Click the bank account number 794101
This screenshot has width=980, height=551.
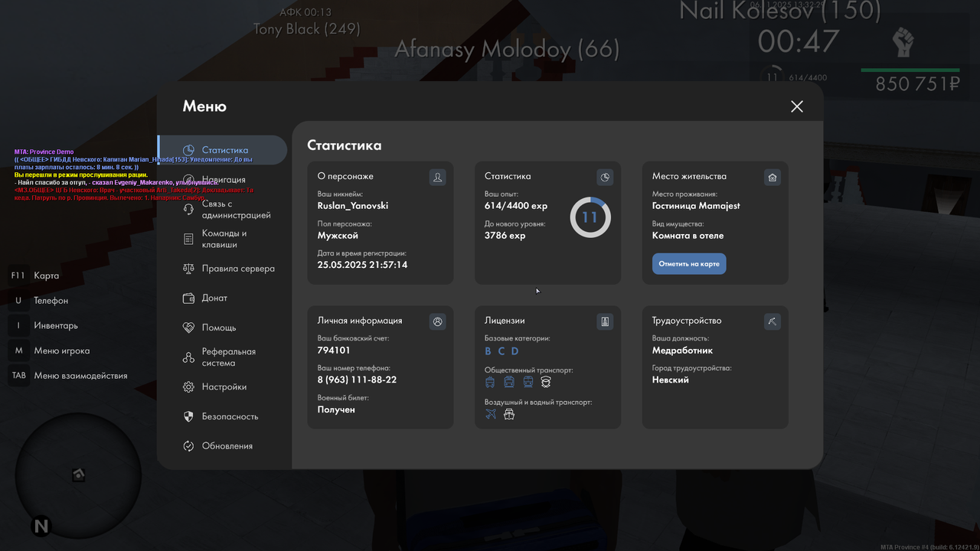point(334,350)
